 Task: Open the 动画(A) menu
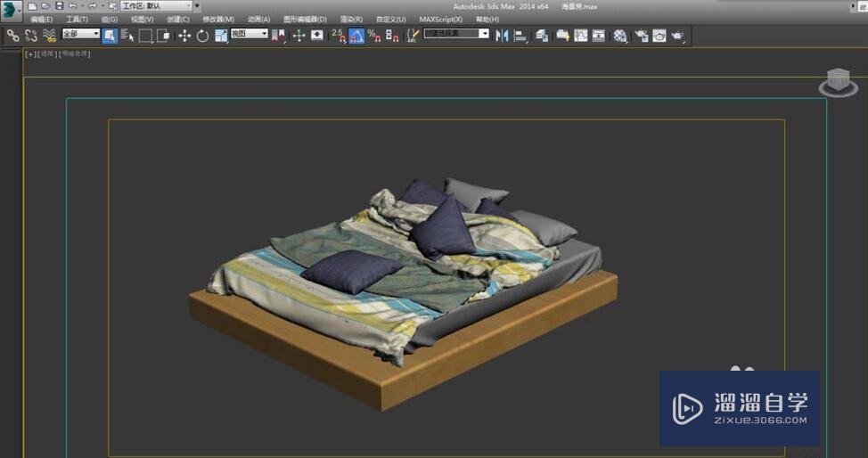tap(258, 20)
